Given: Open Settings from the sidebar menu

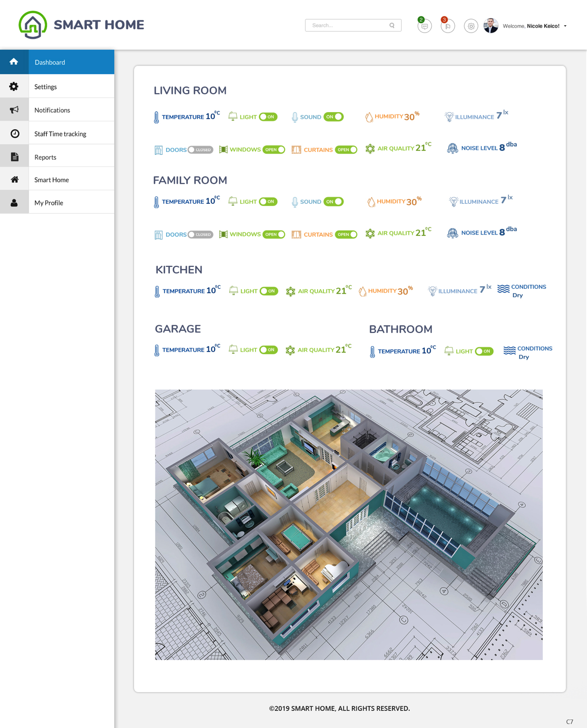Looking at the screenshot, I should coord(46,87).
